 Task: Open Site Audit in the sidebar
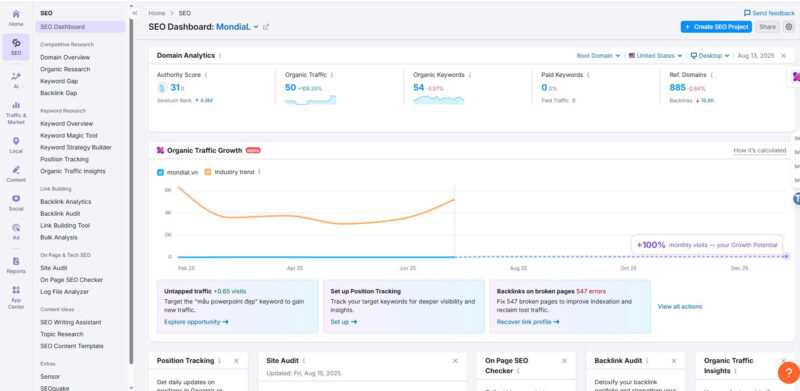click(54, 267)
